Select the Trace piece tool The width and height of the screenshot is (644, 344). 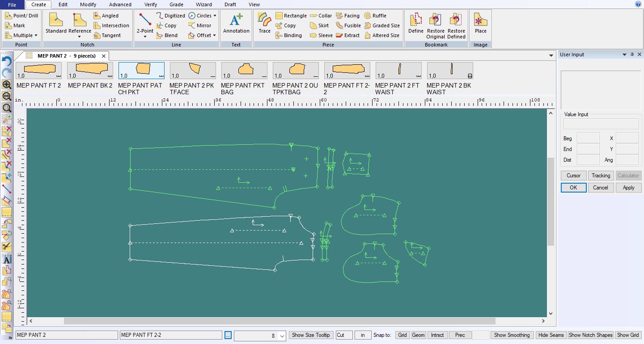[x=264, y=23]
